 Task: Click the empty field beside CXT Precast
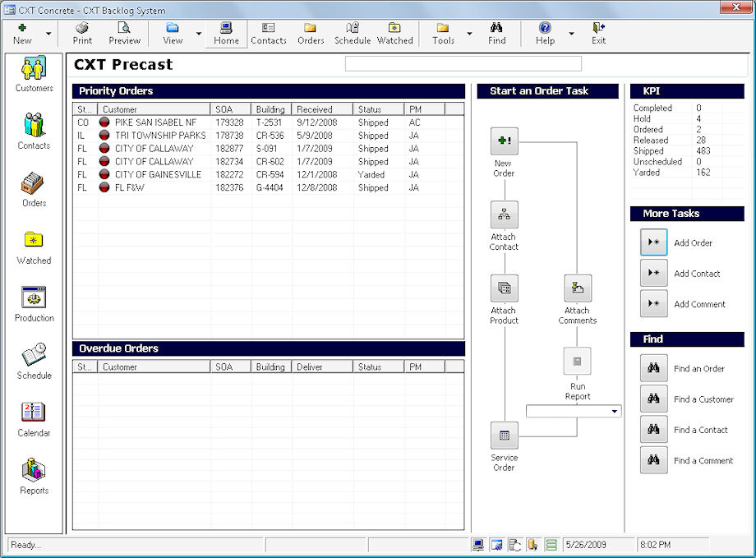point(463,63)
